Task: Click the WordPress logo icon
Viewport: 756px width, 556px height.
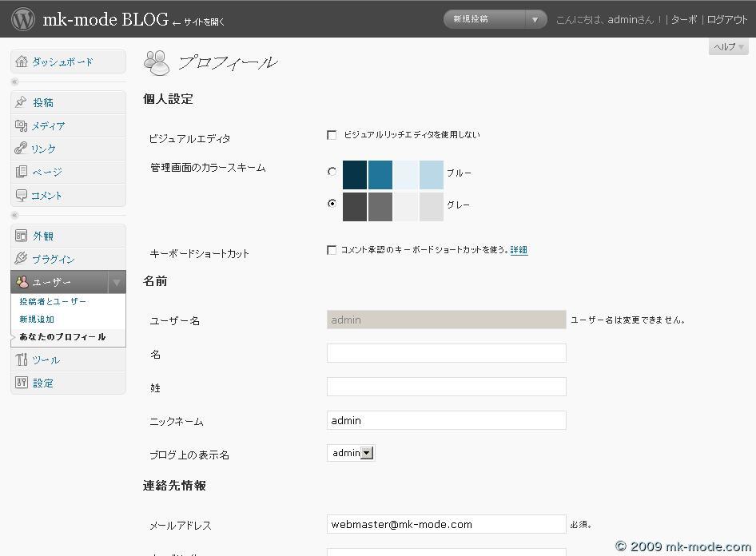Action: (25, 18)
